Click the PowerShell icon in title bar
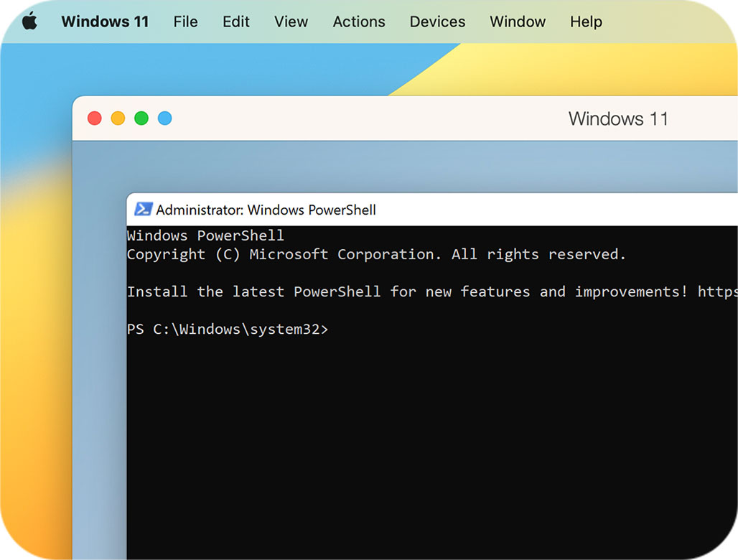The width and height of the screenshot is (738, 560). [143, 210]
